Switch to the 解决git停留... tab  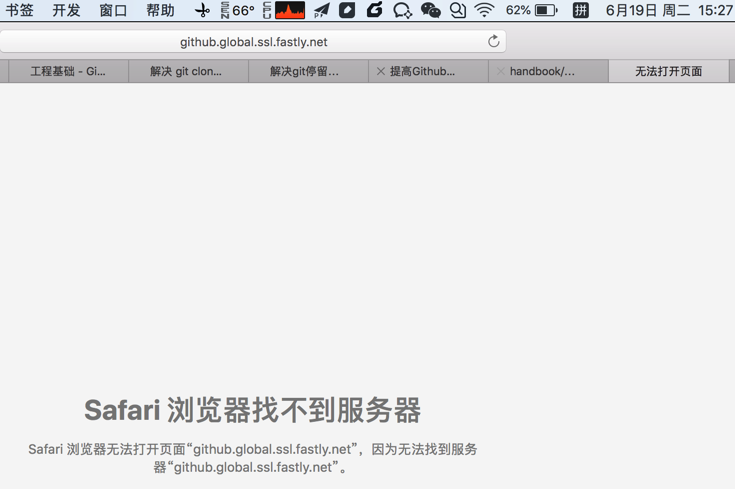[x=308, y=71]
